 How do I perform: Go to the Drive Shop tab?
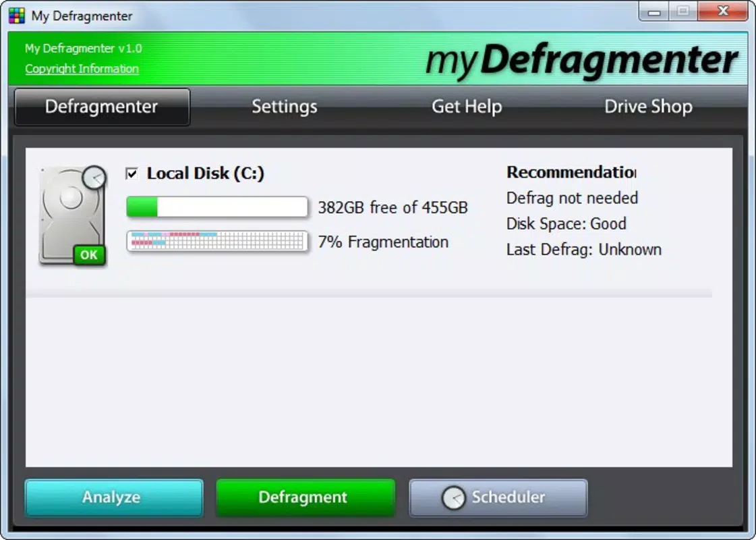click(x=649, y=107)
